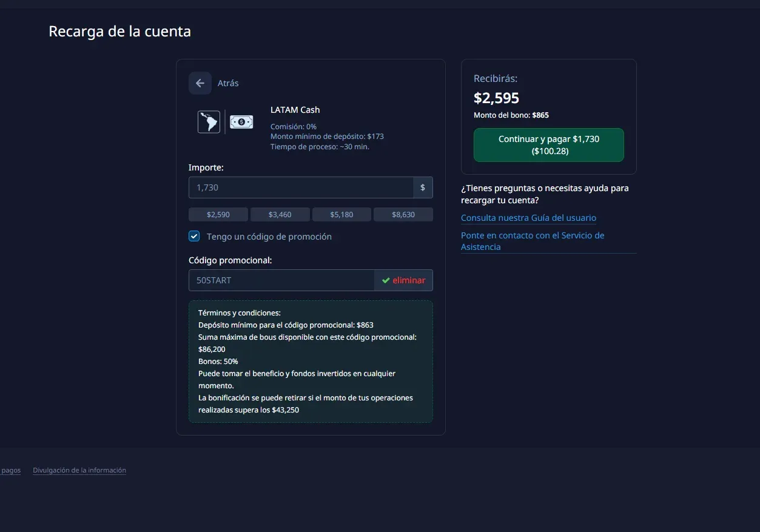Click the "pagos" footer link

[x=10, y=470]
